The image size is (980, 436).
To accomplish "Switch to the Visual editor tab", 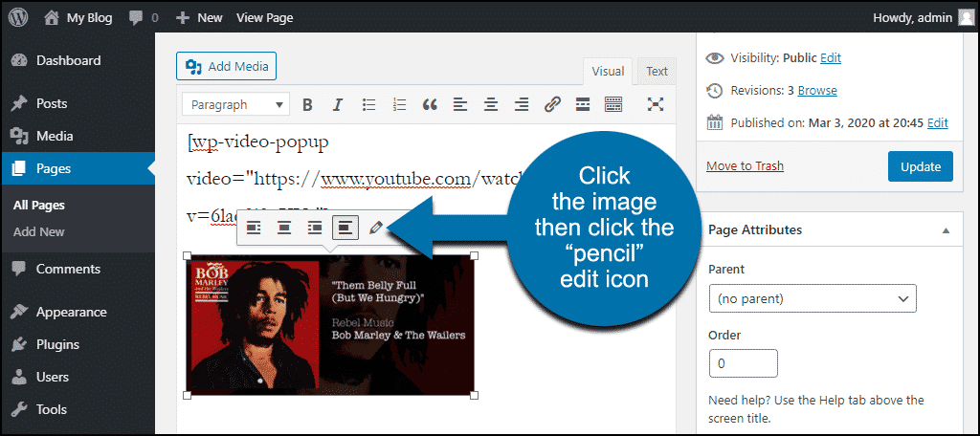I will click(x=608, y=71).
